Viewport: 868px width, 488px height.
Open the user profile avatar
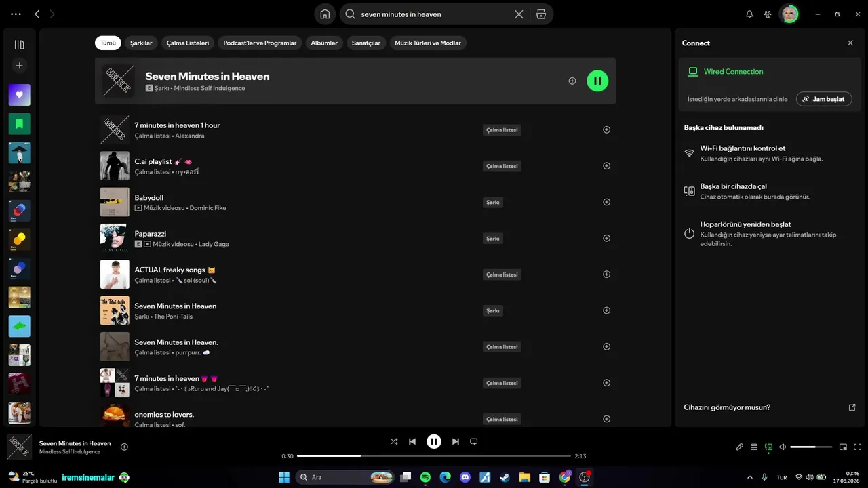point(789,14)
